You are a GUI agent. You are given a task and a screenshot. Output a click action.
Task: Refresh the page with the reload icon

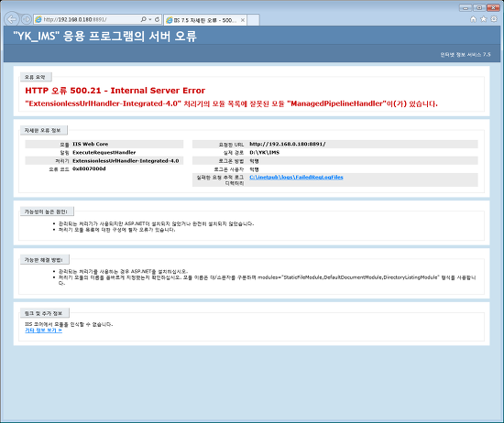[x=157, y=19]
